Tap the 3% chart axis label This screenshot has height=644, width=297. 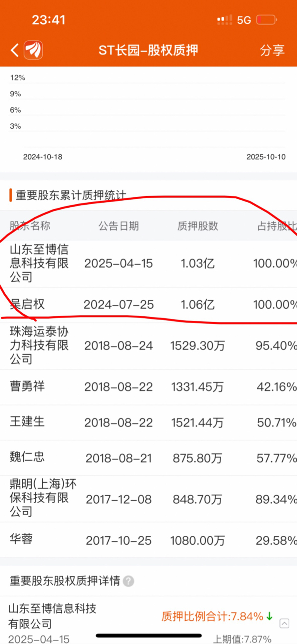[15, 126]
